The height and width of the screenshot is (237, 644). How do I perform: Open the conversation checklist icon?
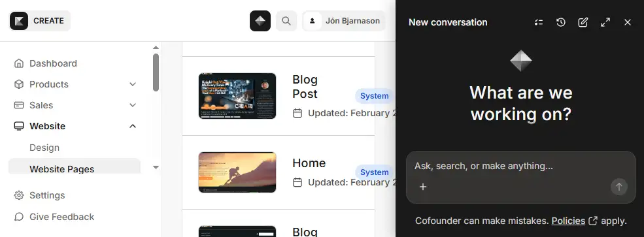click(539, 23)
